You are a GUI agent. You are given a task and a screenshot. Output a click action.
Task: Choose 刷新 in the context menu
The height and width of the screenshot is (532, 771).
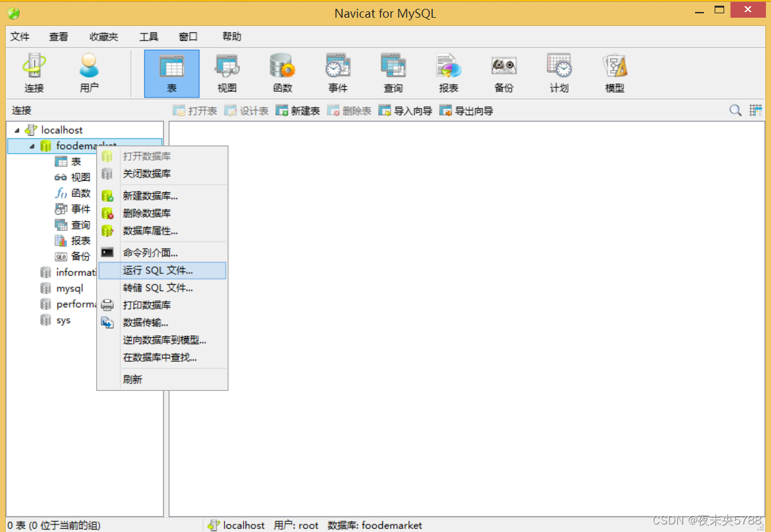[162, 380]
